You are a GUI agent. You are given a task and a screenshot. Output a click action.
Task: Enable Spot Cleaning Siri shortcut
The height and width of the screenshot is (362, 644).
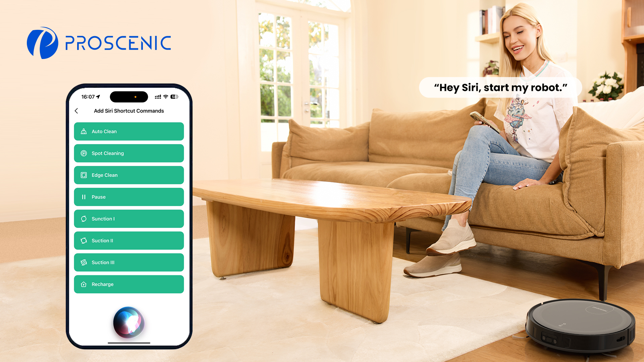coord(129,153)
